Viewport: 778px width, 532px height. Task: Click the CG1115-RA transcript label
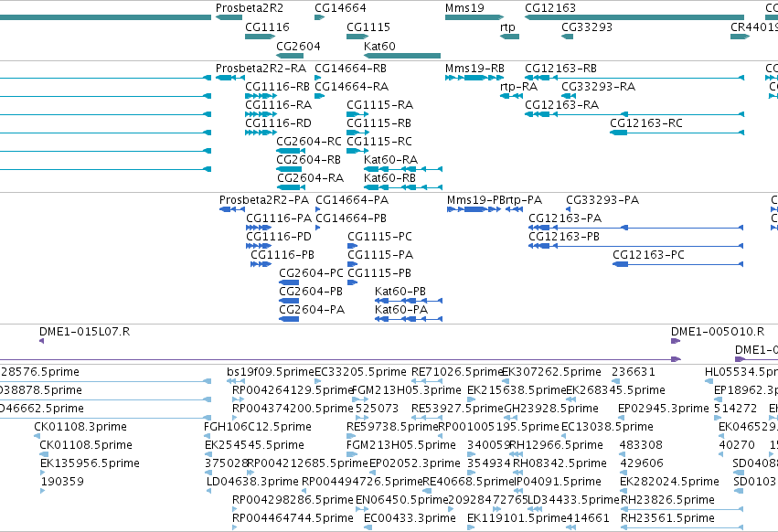[x=379, y=105]
